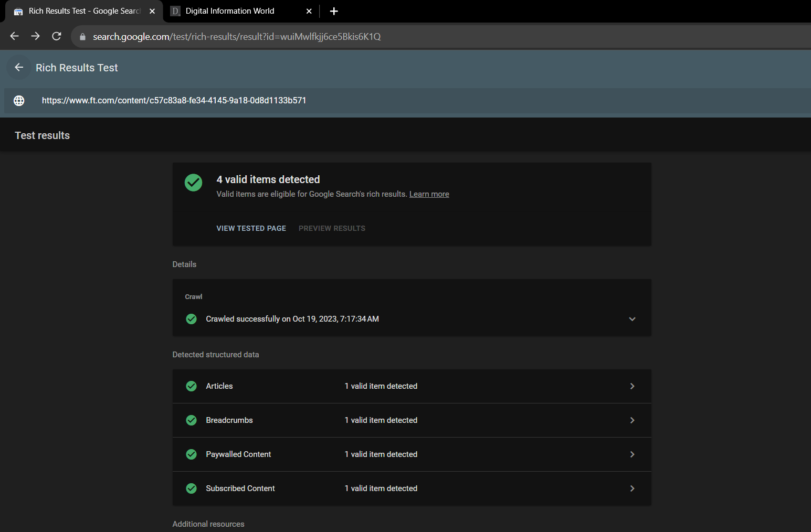Switch to Digital Information World tab

(x=230, y=11)
